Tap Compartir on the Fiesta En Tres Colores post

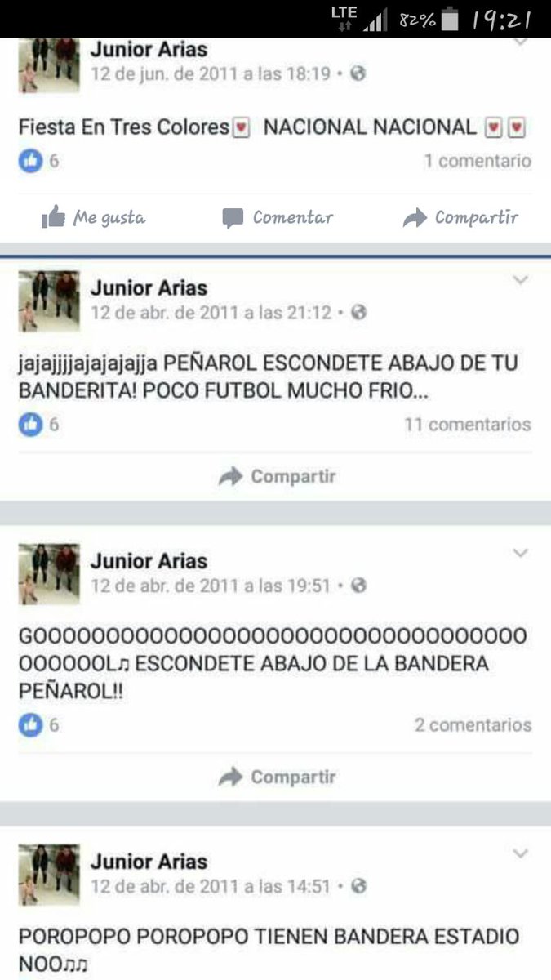click(460, 217)
